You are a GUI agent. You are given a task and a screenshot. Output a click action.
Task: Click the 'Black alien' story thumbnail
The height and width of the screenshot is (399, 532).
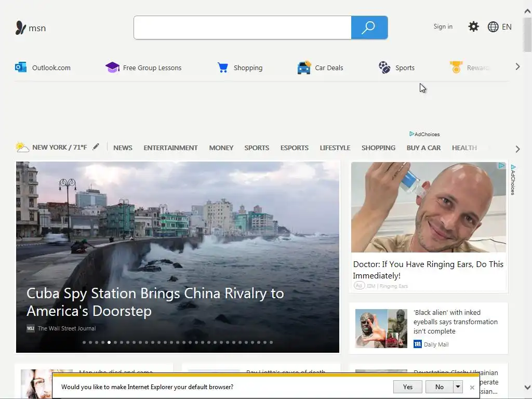pos(381,328)
